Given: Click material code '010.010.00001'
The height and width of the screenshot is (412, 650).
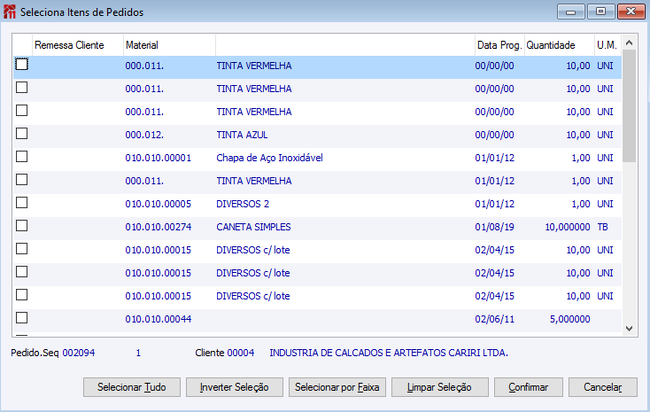Looking at the screenshot, I should click(x=158, y=158).
